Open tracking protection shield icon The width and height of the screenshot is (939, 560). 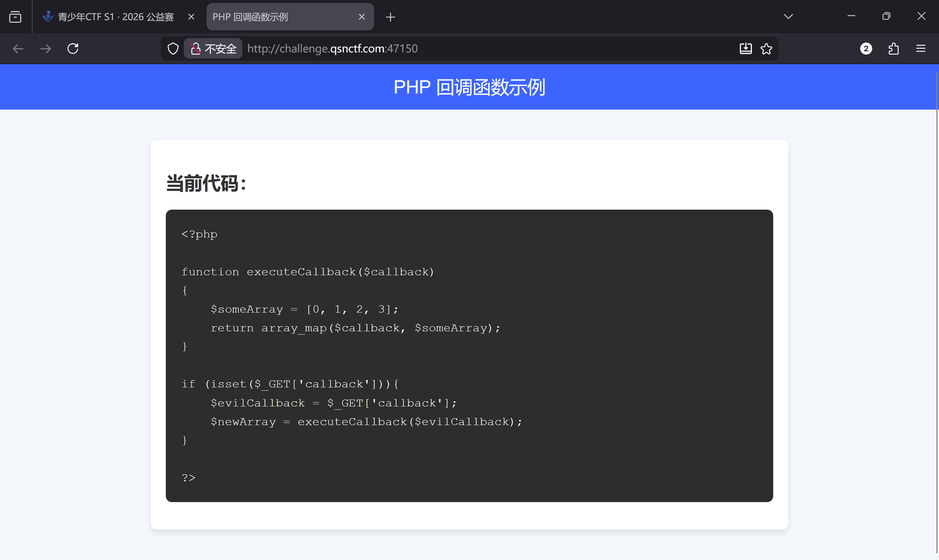[173, 49]
